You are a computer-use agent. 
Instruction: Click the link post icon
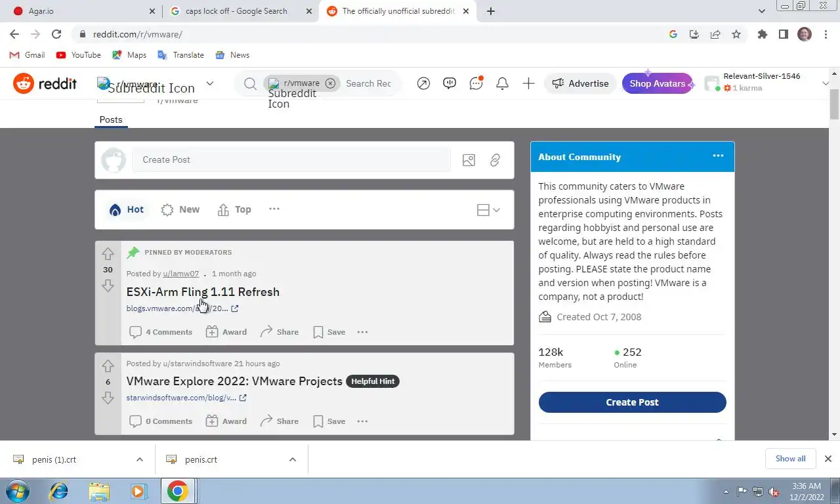(x=495, y=159)
